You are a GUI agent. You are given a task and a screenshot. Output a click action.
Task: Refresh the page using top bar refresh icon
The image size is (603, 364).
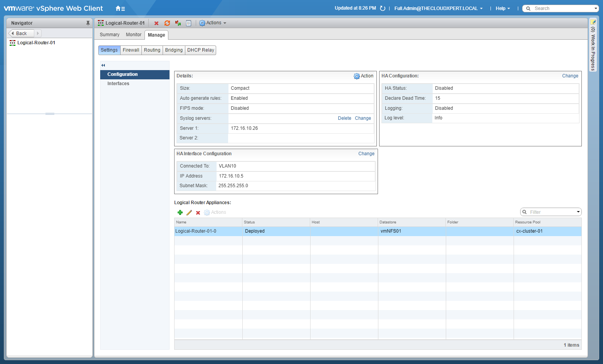pyautogui.click(x=383, y=8)
